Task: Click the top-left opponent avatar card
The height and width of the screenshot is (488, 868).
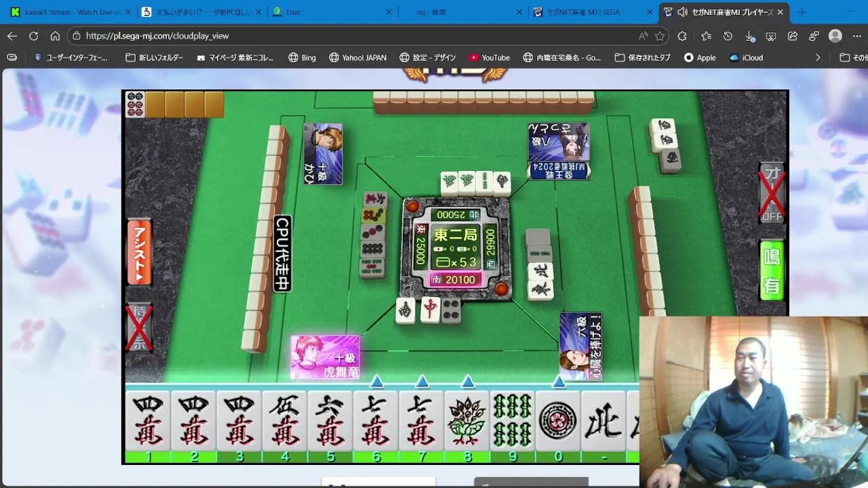Action: click(323, 154)
